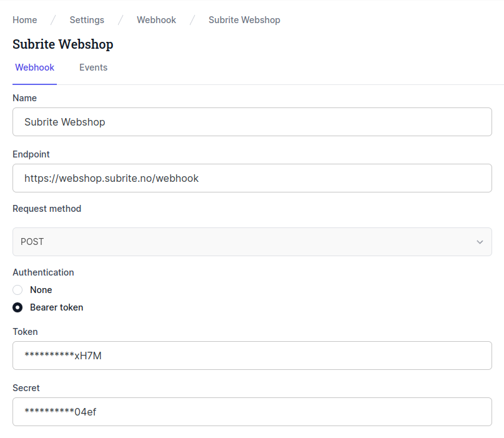The image size is (504, 438).
Task: Click inside the Name input field
Action: (252, 122)
